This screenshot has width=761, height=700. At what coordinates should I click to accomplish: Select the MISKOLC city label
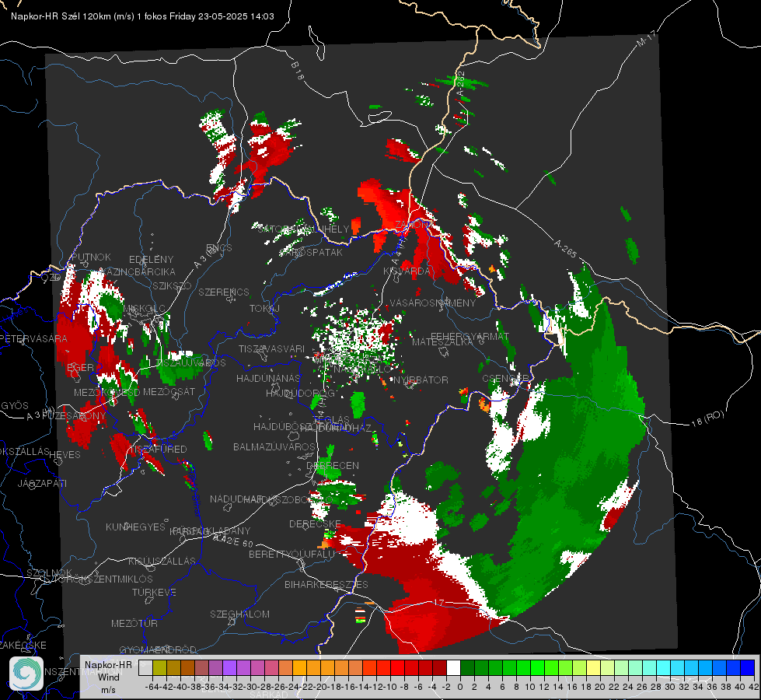coord(144,309)
